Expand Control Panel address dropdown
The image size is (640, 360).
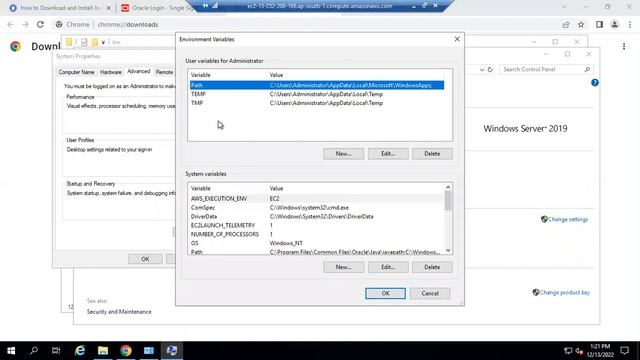pos(482,69)
